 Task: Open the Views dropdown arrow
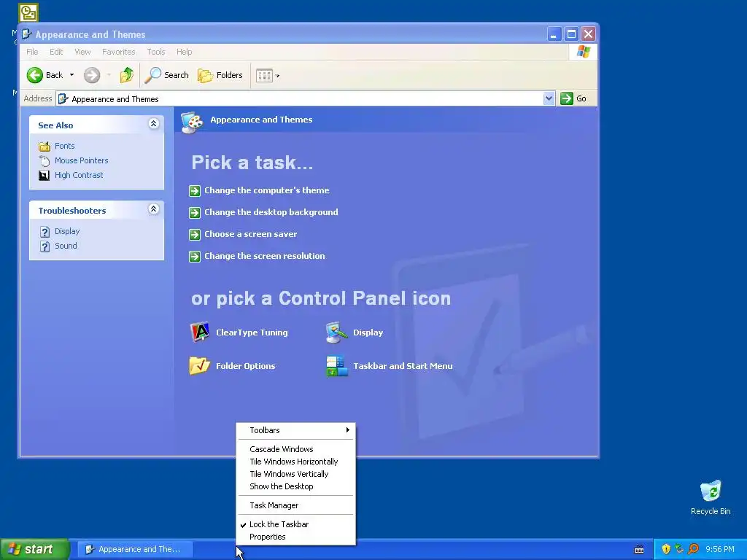click(x=277, y=75)
